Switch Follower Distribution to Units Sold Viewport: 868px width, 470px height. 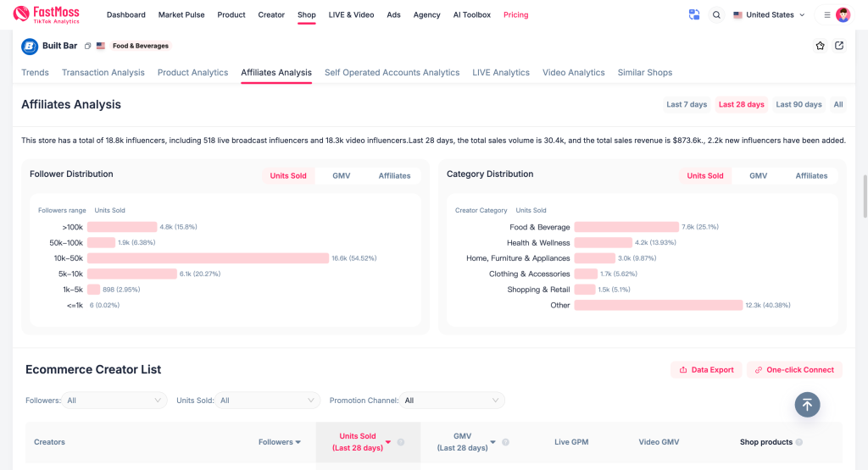[288, 176]
